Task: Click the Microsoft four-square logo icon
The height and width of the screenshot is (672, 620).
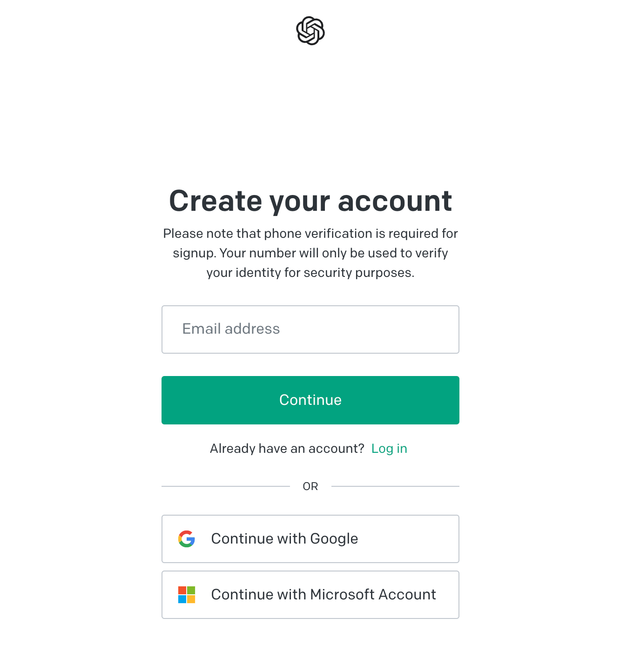Action: click(x=187, y=595)
